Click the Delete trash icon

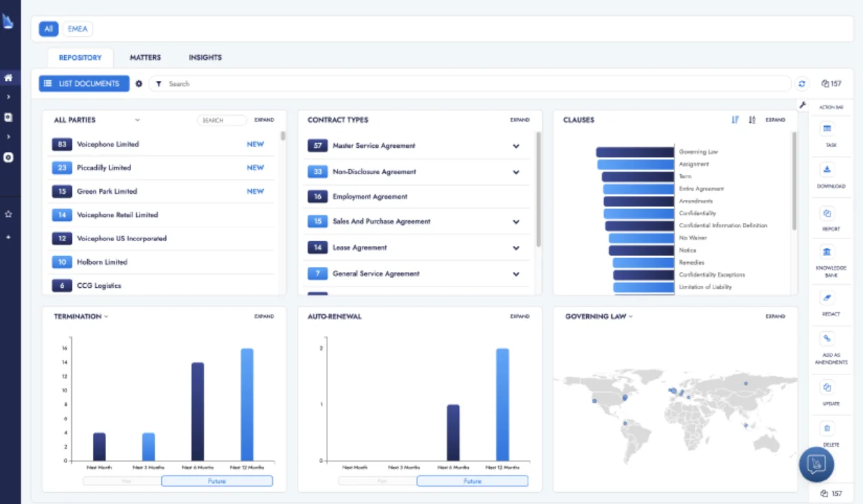827,428
